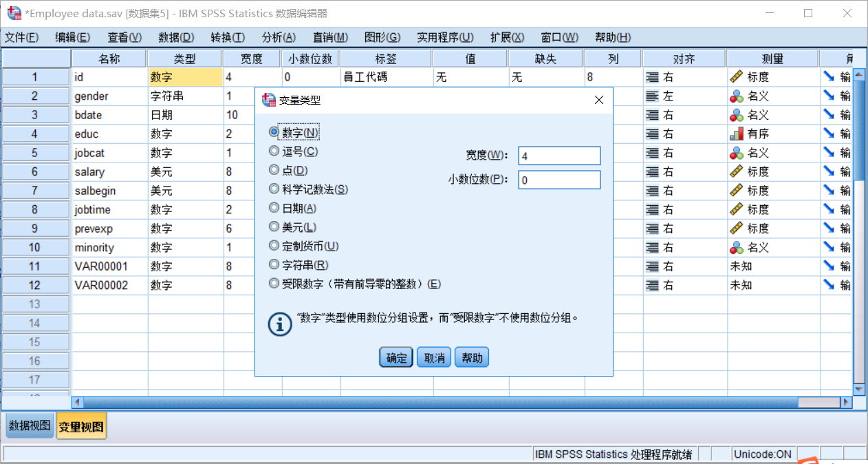This screenshot has width=868, height=464.
Task: Open the 查看(V) menu
Action: click(x=124, y=37)
